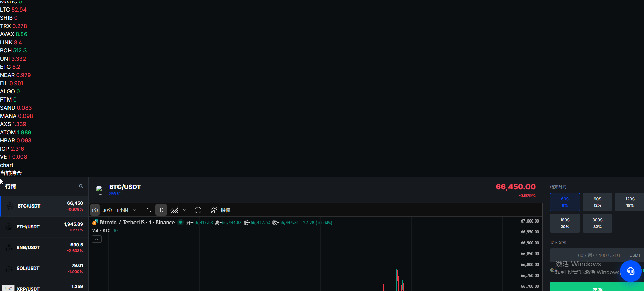Switch to the area chart style icon
This screenshot has width=644, height=291.
click(174, 210)
